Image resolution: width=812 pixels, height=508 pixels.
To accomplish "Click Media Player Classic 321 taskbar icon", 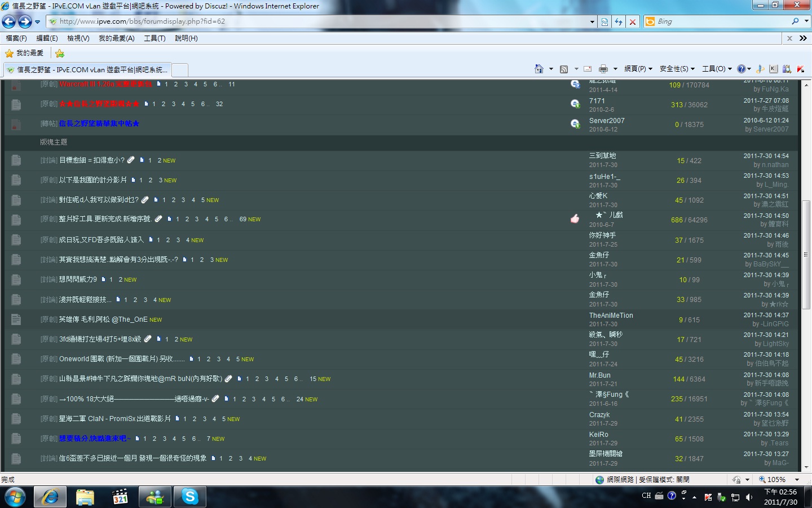I will click(x=120, y=497).
